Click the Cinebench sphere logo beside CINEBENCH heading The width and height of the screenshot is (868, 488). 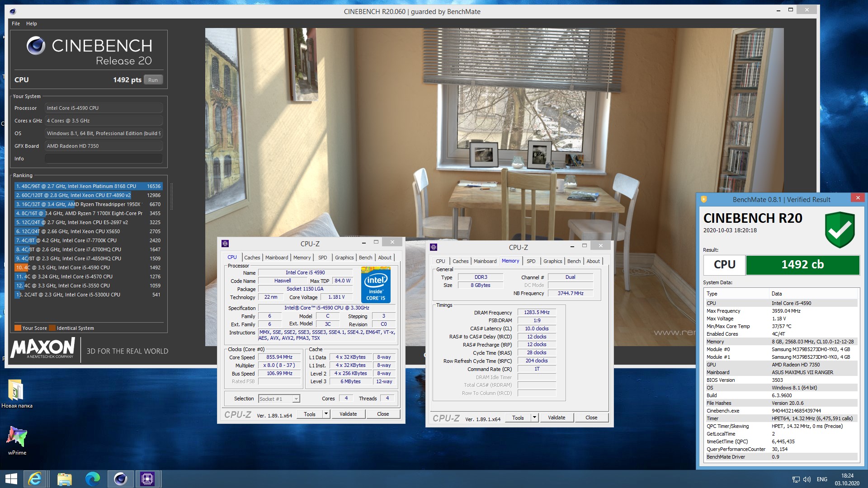click(36, 46)
